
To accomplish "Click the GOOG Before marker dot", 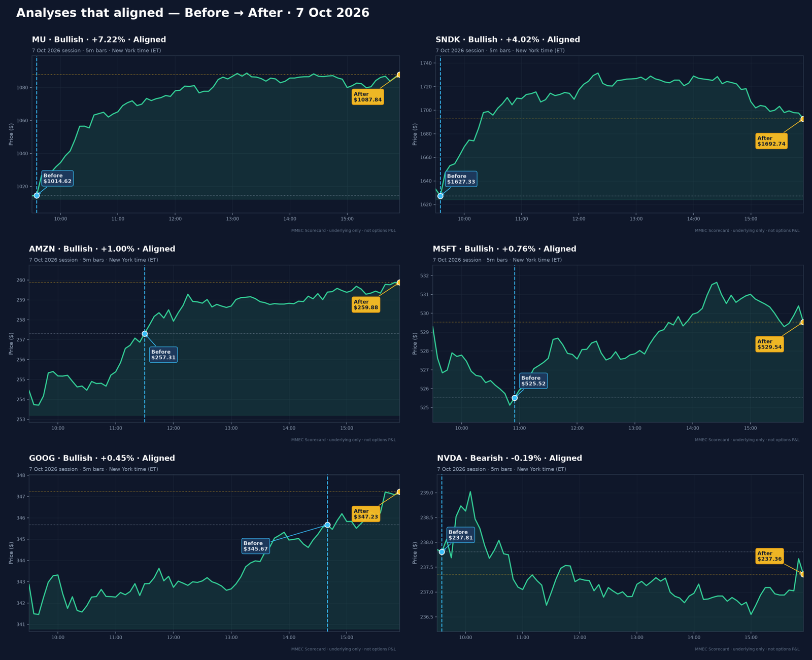I will click(327, 525).
